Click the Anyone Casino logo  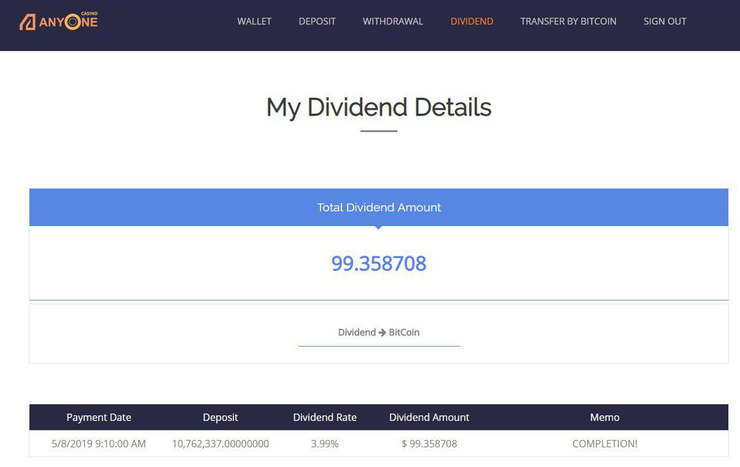(59, 21)
